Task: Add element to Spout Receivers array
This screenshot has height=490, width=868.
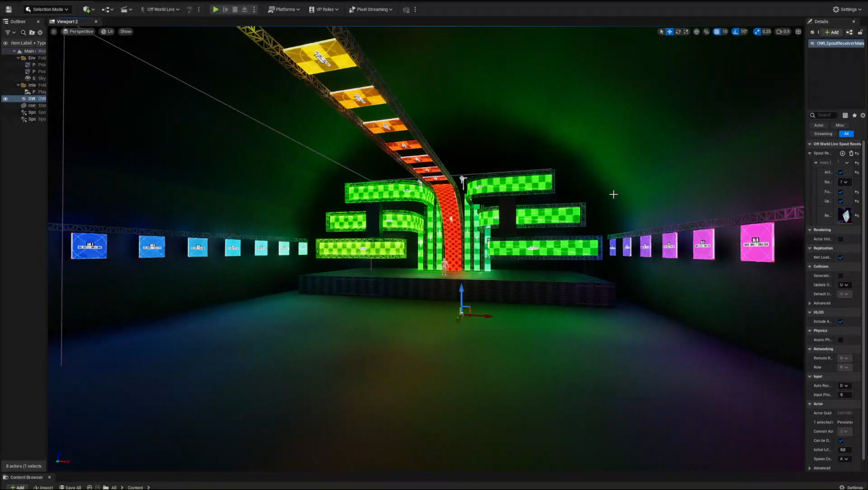Action: pyautogui.click(x=842, y=153)
